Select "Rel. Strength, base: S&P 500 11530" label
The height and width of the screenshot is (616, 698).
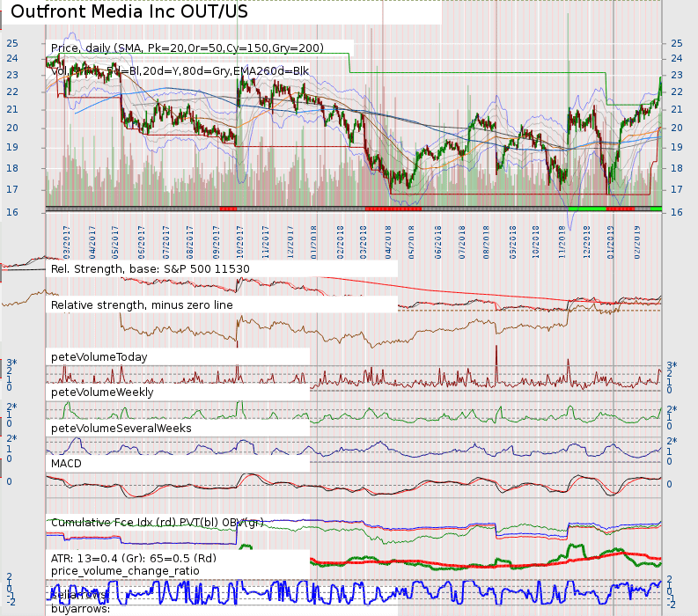151,268
